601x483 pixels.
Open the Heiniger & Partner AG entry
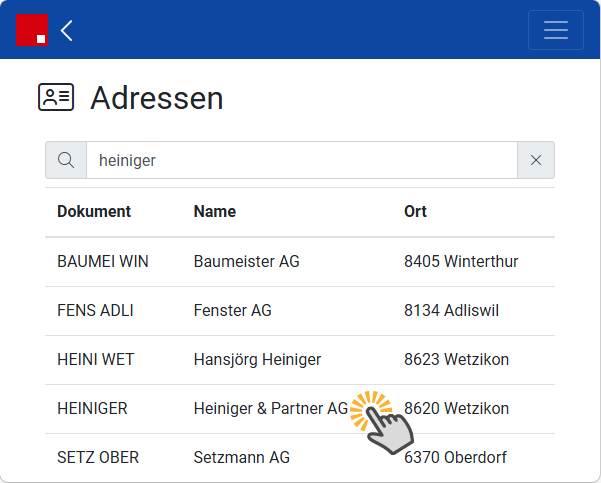(271, 409)
